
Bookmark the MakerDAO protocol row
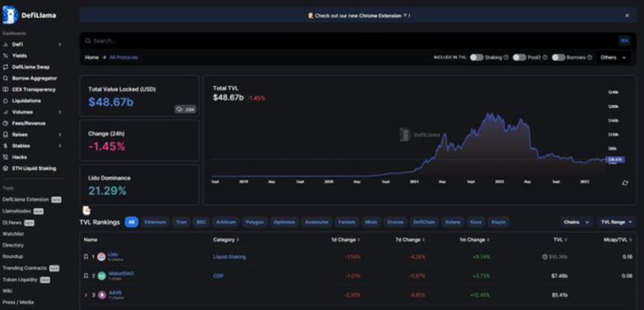tap(86, 276)
